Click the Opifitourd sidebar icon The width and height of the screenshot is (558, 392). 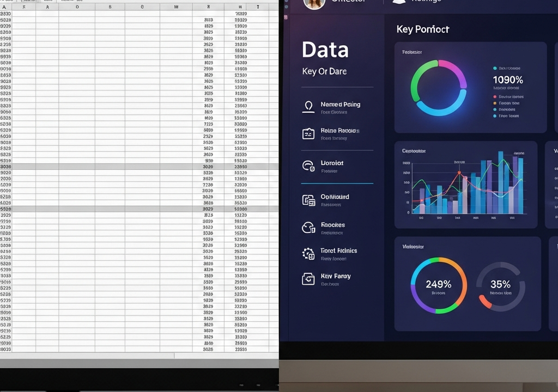point(308,200)
